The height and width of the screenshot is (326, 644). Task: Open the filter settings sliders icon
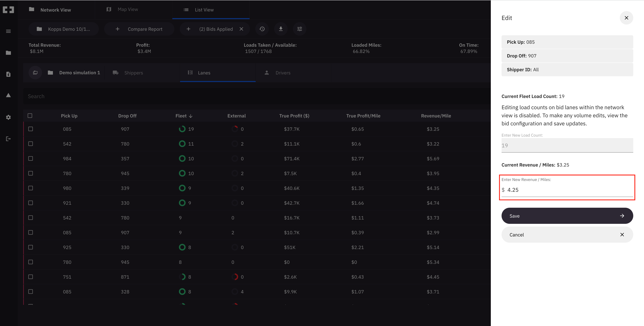click(299, 29)
